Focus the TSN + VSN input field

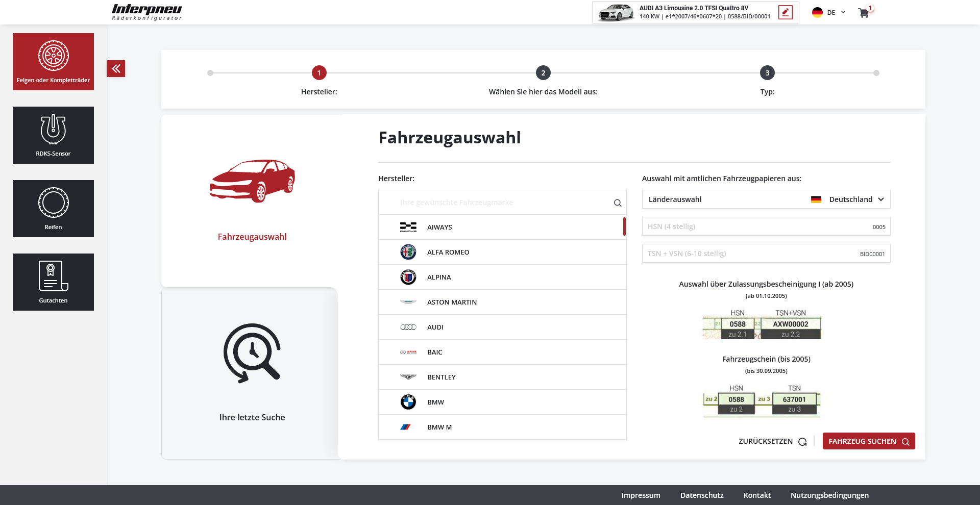(x=766, y=254)
